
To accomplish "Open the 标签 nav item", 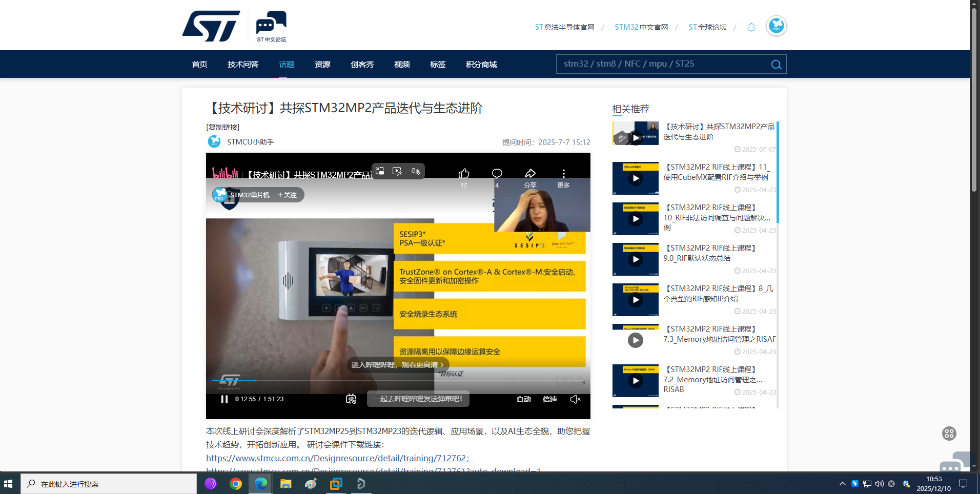I will click(x=438, y=64).
